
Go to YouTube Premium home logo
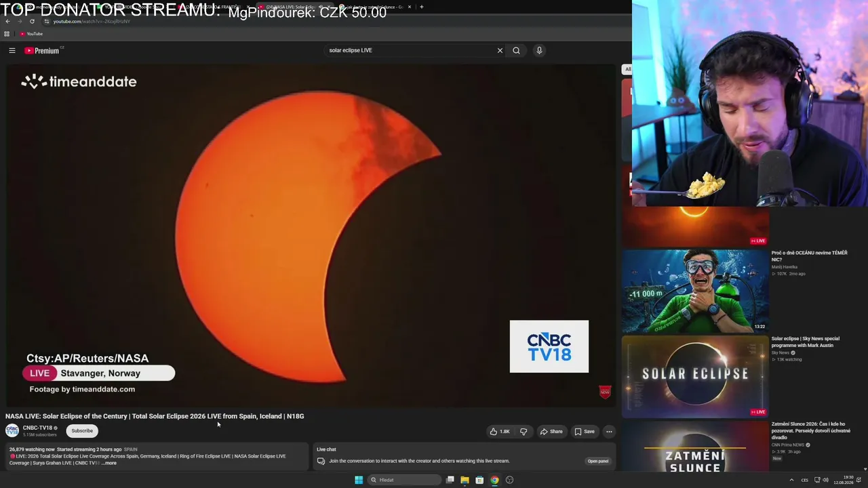pyautogui.click(x=43, y=50)
